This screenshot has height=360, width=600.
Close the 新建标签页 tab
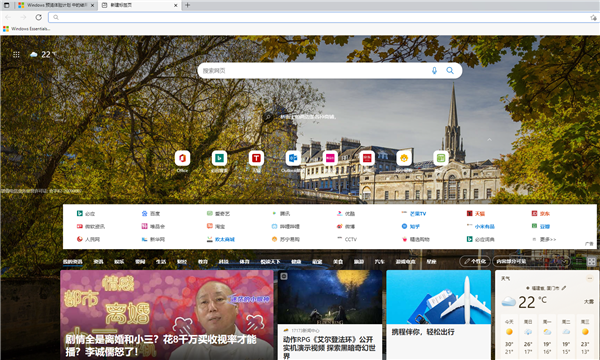176,5
